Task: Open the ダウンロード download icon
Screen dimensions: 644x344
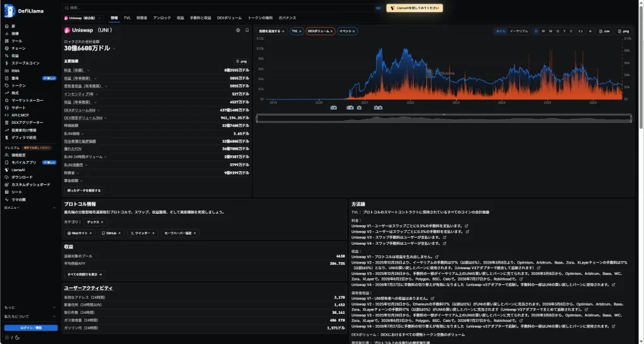Action: [6, 177]
